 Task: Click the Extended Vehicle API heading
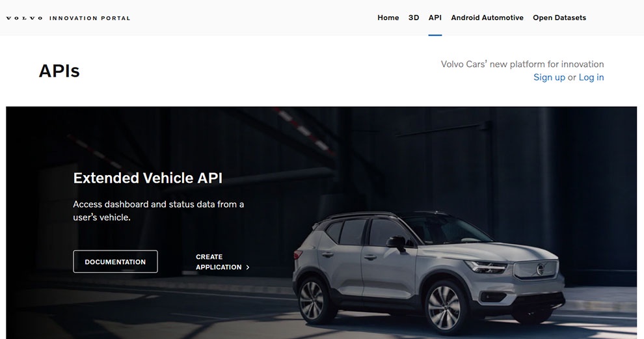[148, 178]
